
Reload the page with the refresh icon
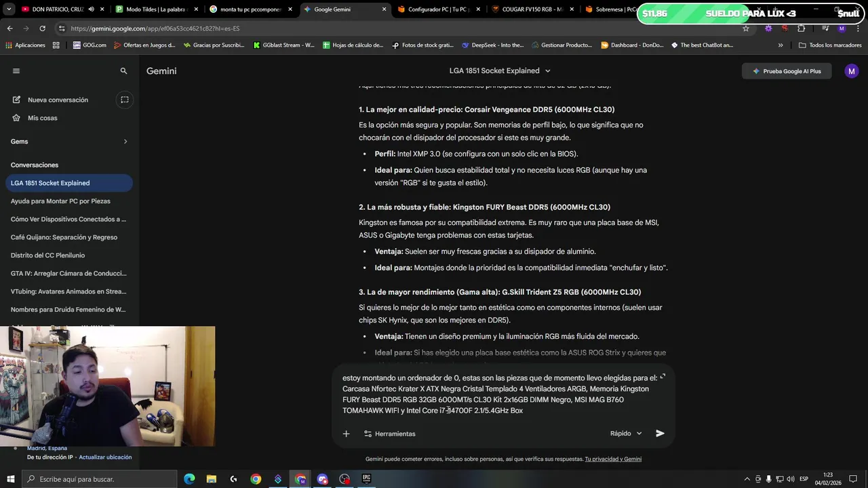[x=42, y=28]
